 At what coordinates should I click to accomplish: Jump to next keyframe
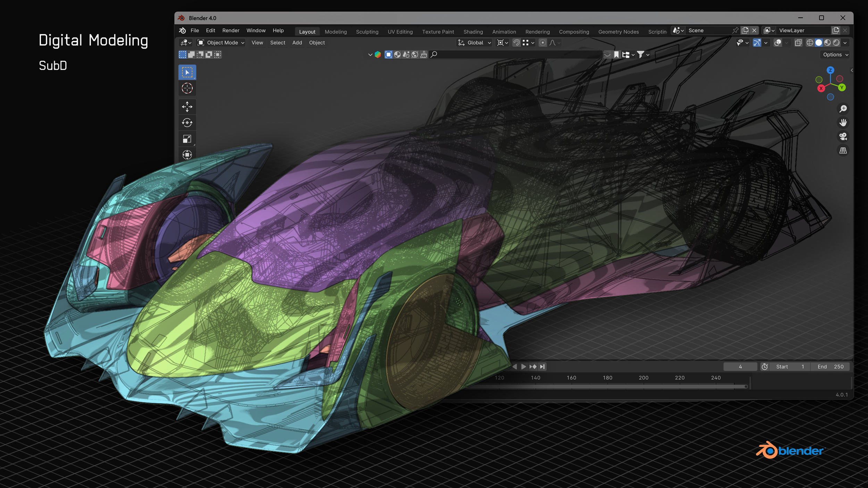tap(533, 367)
